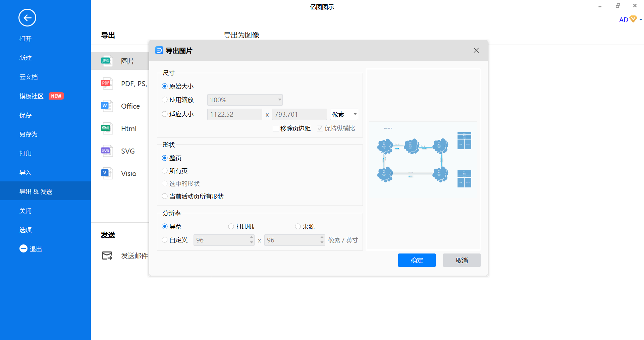Click the dialog logo icon next to 导出图片
This screenshot has height=340, width=644.
pyautogui.click(x=159, y=50)
